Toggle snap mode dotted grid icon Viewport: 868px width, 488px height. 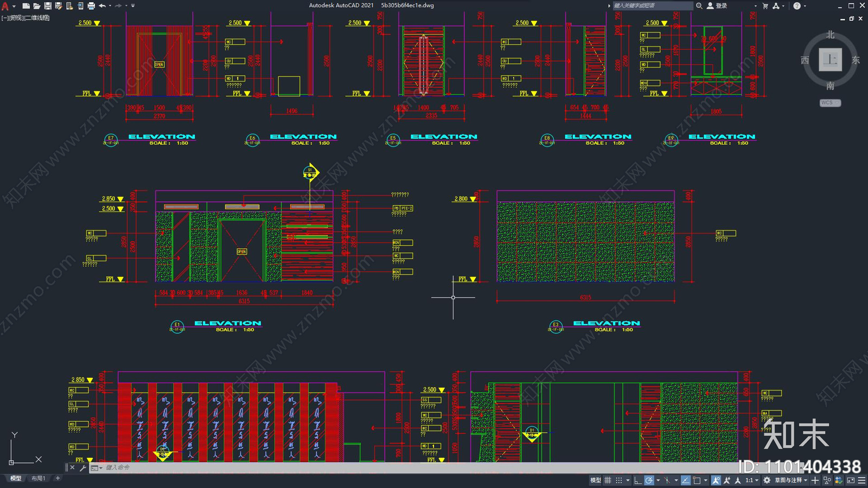point(619,480)
